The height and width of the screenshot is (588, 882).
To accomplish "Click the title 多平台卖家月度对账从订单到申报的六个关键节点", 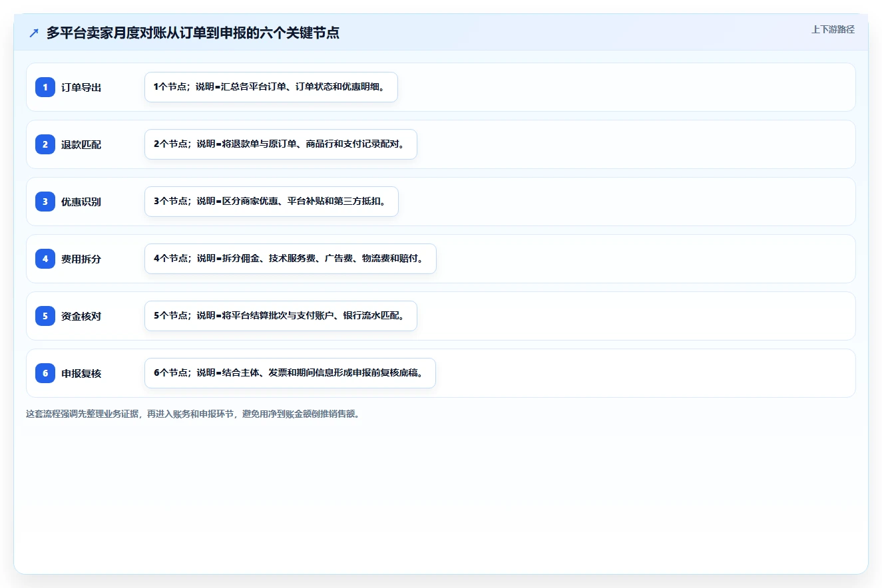I will tap(193, 33).
